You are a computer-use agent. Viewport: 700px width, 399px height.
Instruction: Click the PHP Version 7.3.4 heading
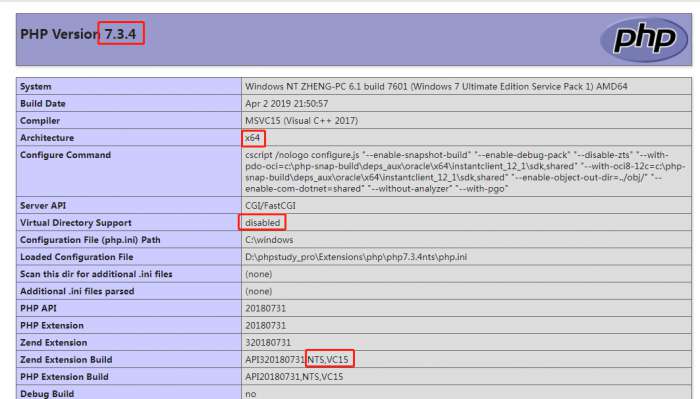coord(78,34)
